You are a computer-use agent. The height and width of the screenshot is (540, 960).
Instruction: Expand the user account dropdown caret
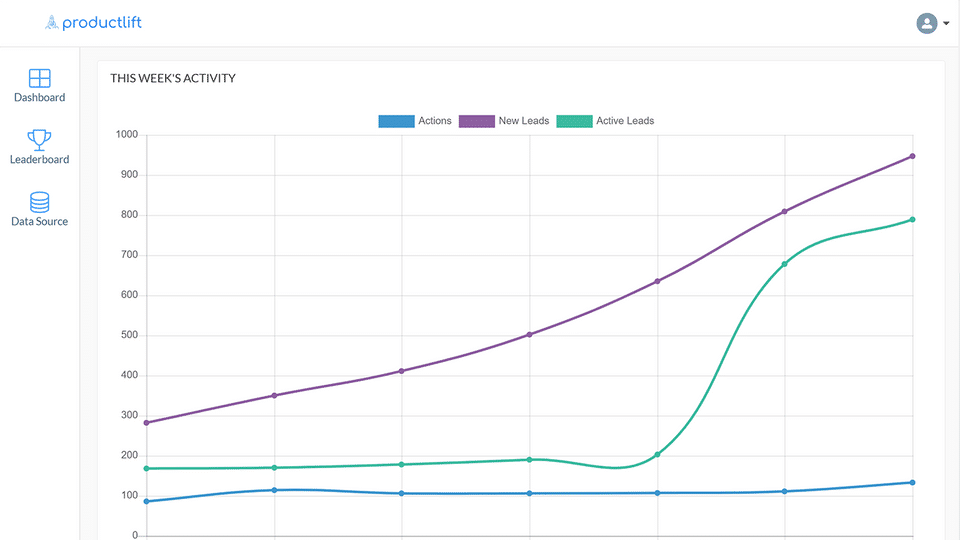(x=946, y=23)
